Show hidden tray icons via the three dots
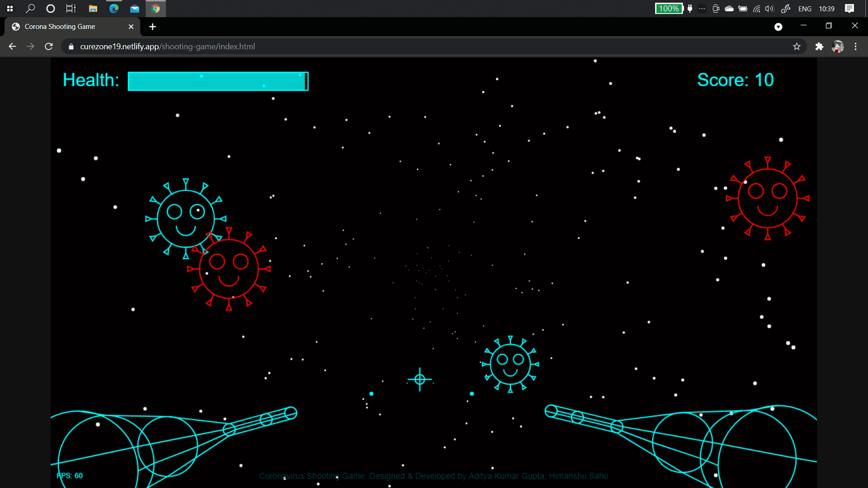868x488 pixels. click(x=702, y=8)
